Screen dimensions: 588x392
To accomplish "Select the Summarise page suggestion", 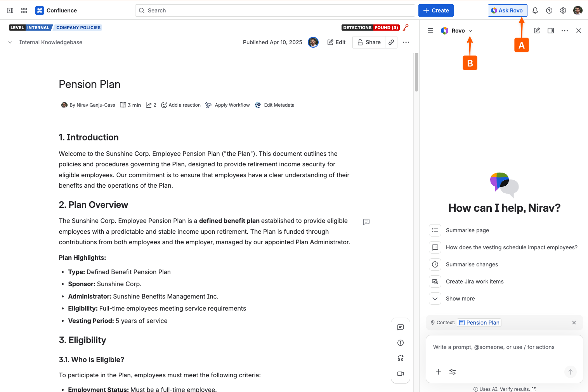I will 467,230.
